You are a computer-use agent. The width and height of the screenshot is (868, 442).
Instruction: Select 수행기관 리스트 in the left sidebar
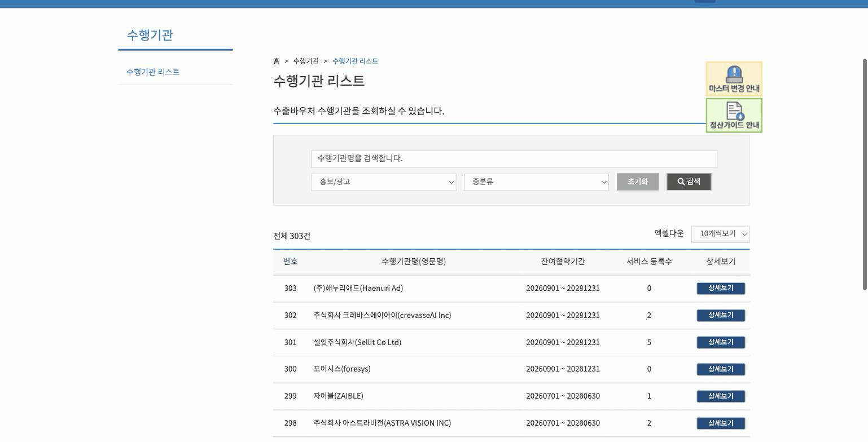click(x=153, y=72)
